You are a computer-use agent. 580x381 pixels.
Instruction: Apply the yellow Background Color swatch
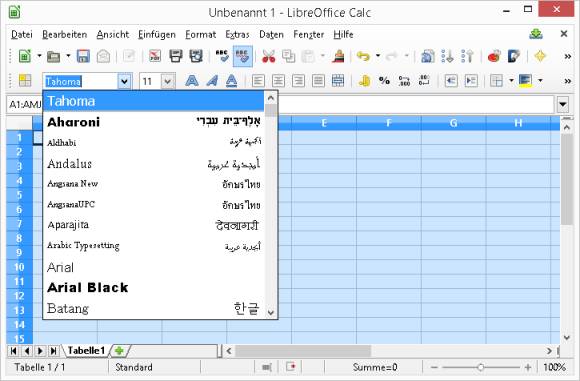coord(526,81)
